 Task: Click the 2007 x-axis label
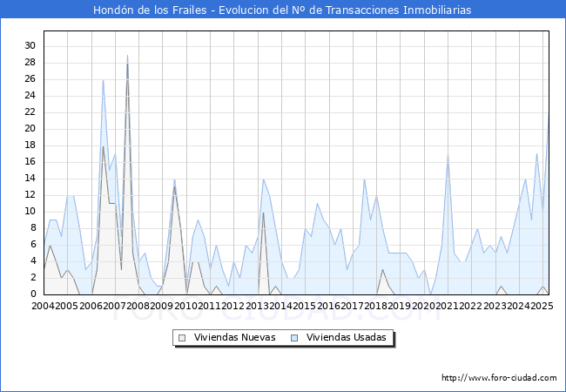(x=114, y=306)
